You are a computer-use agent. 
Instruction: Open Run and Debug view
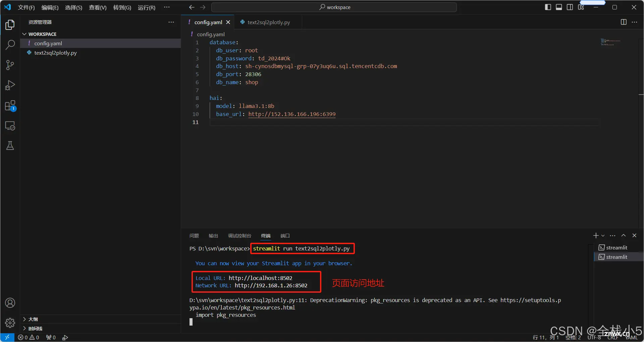(x=10, y=85)
